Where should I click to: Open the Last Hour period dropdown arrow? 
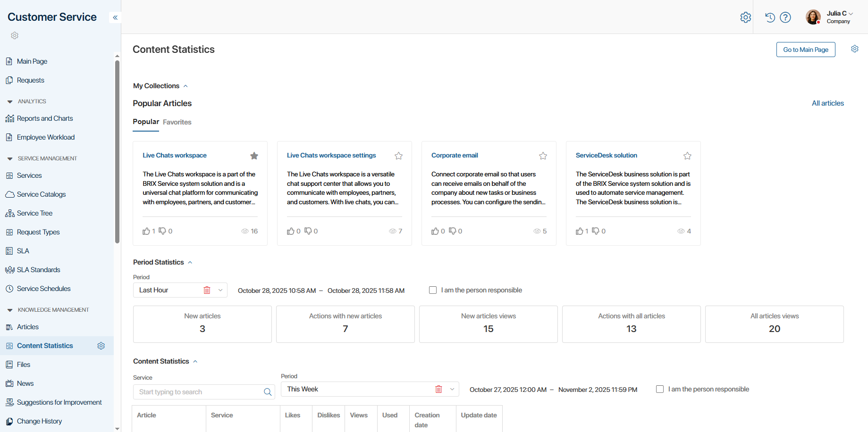coord(220,290)
